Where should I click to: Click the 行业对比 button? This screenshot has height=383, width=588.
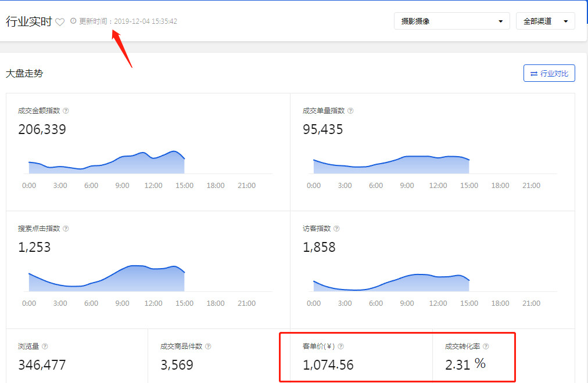click(549, 74)
